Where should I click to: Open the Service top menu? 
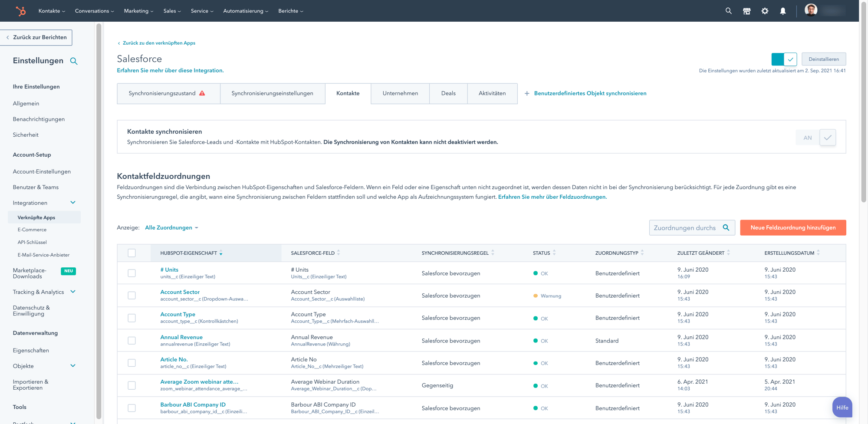[x=202, y=11]
